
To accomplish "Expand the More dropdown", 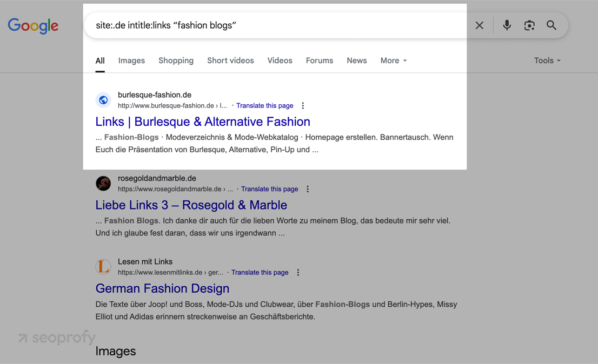I will pos(394,60).
